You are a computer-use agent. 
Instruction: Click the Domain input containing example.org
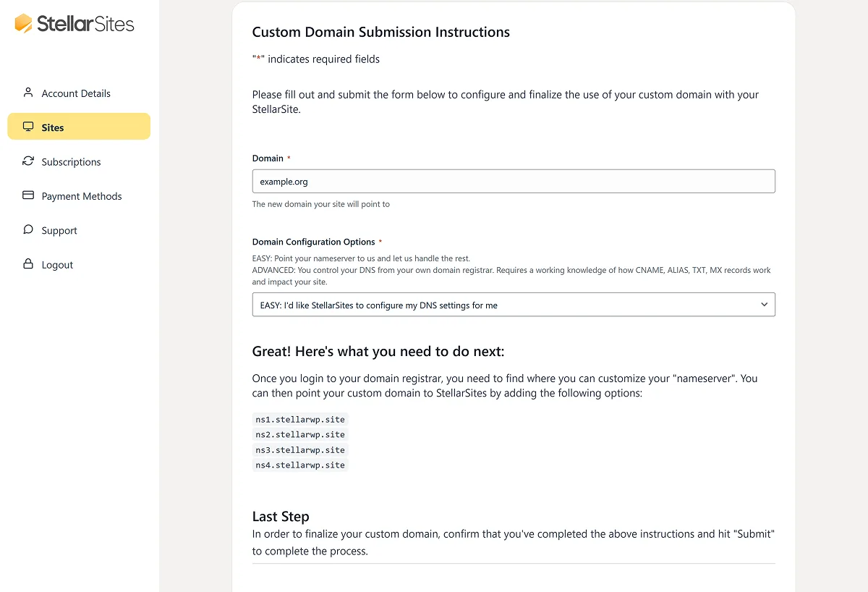pos(514,181)
